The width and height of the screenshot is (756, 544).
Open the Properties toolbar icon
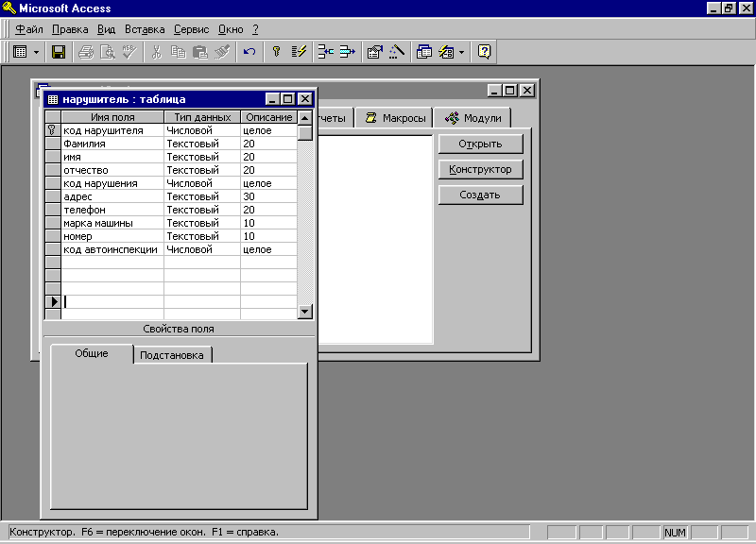(374, 52)
